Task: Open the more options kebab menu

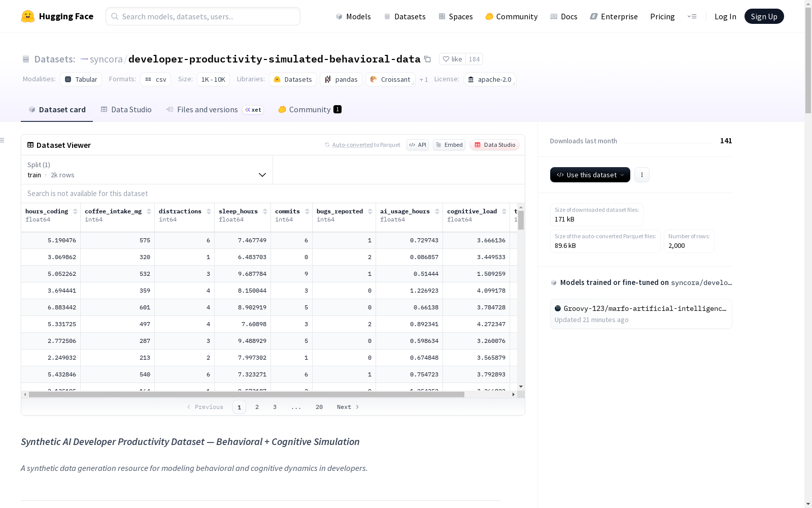Action: (x=642, y=175)
